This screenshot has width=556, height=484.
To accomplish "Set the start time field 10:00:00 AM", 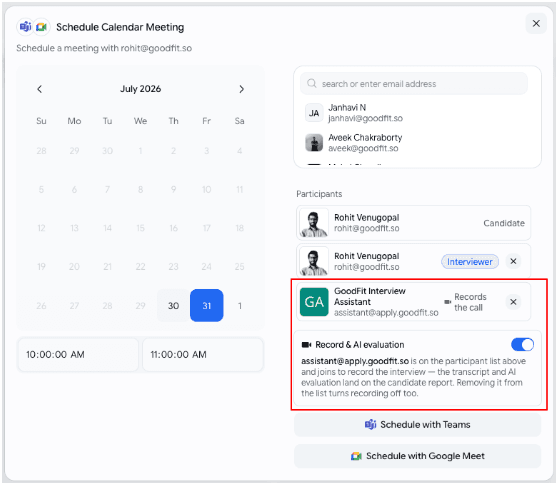I will [x=78, y=354].
